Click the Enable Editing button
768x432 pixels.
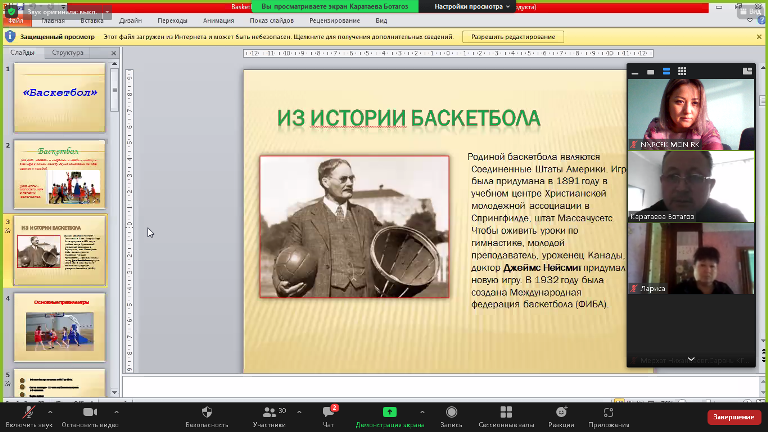pos(513,37)
